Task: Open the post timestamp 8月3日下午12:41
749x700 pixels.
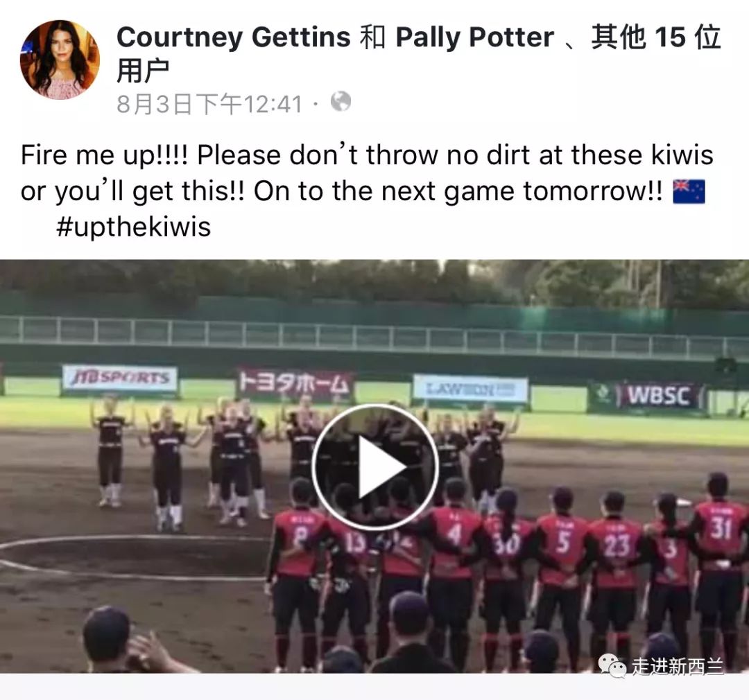Action: point(209,104)
